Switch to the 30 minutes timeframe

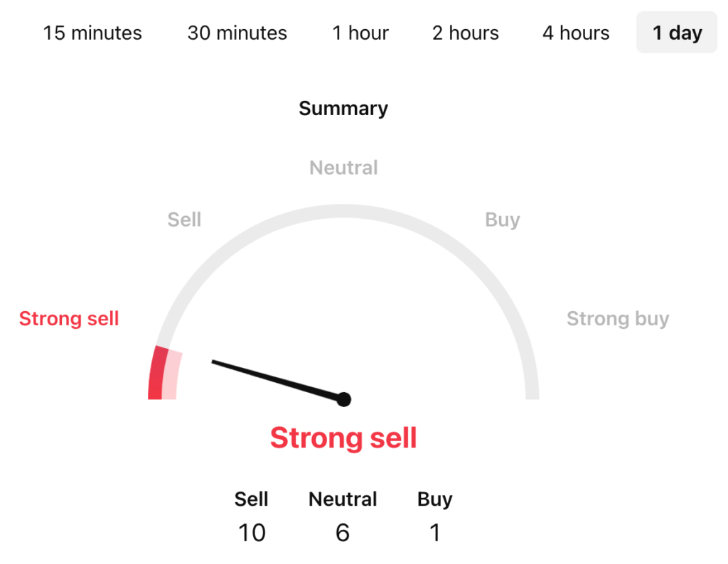[x=237, y=33]
